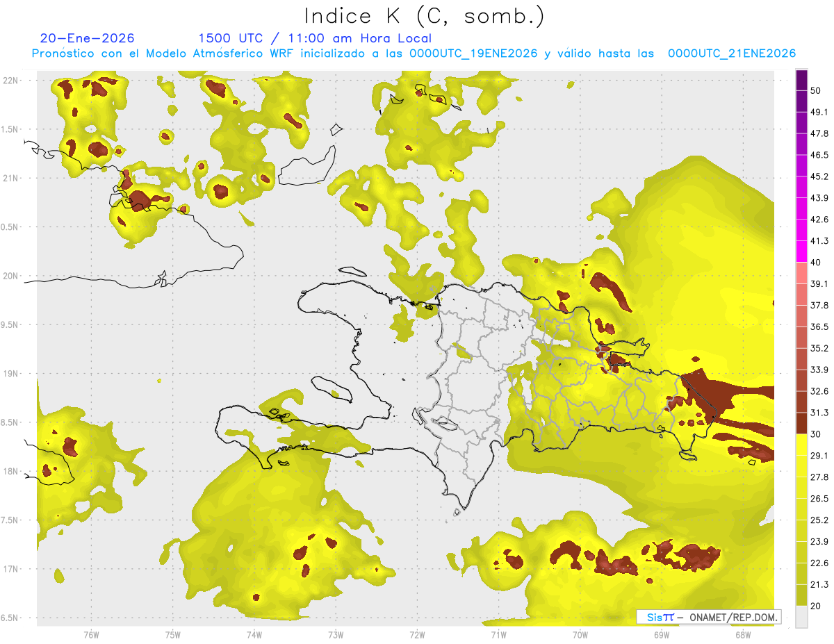The image size is (834, 644).
Task: Click longitude label "76W"
Action: pos(91,634)
